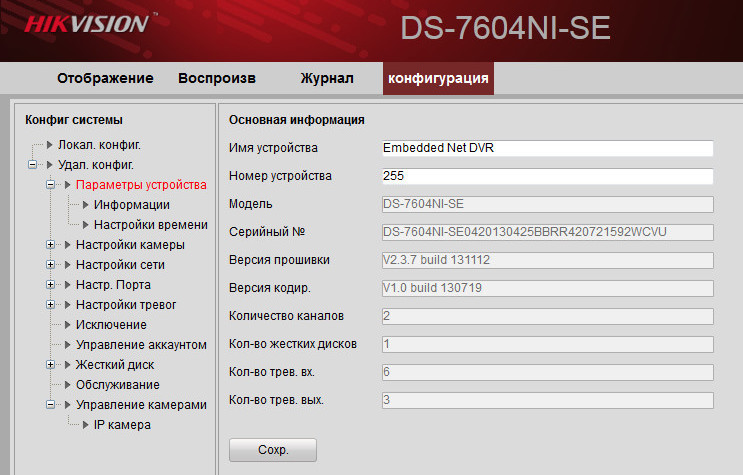
Task: Click the Основная информация heading
Action: (297, 120)
